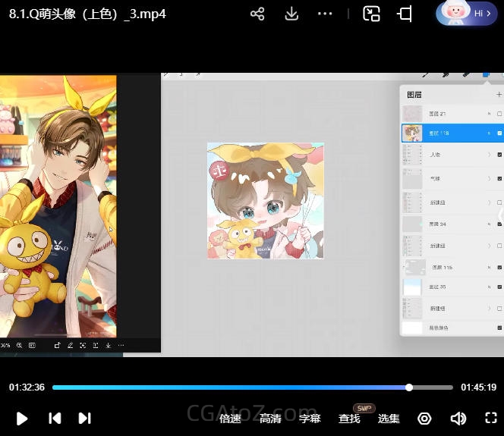
Task: Play the video
Action: coord(22,418)
